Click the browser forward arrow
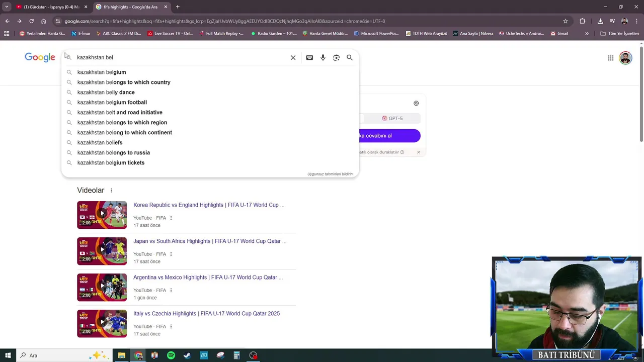The image size is (644, 362). [x=19, y=21]
